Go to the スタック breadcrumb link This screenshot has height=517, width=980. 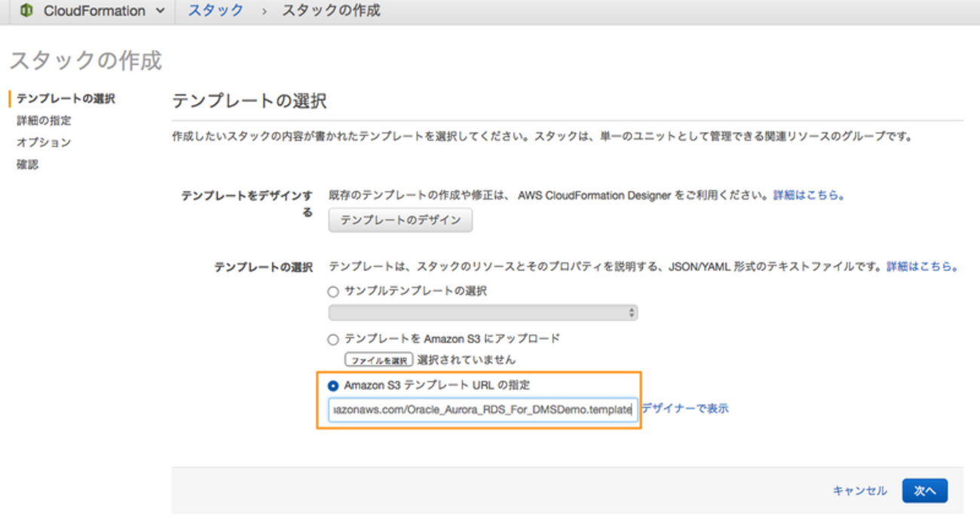click(x=216, y=11)
